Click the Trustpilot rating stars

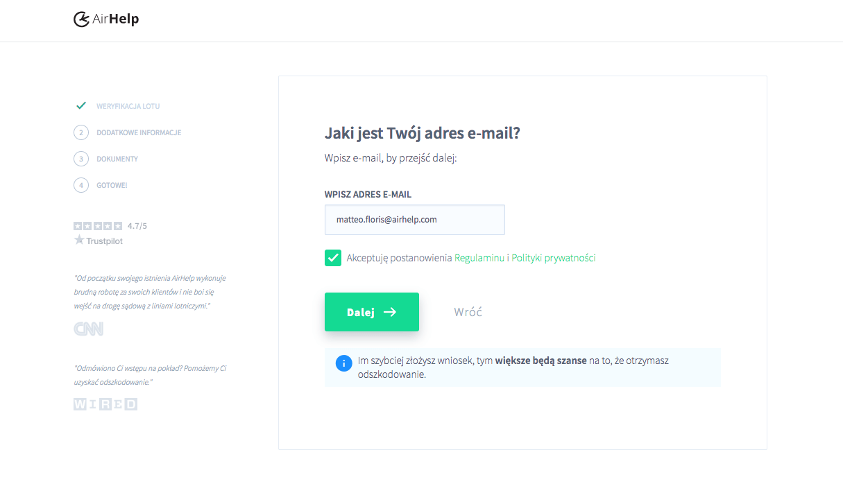(98, 226)
